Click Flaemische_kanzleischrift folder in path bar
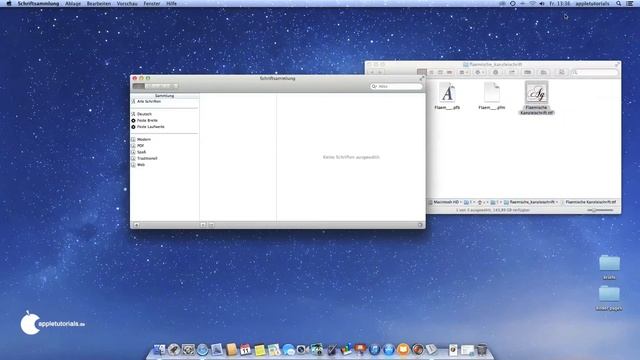This screenshot has width=640, height=360. pos(529,202)
